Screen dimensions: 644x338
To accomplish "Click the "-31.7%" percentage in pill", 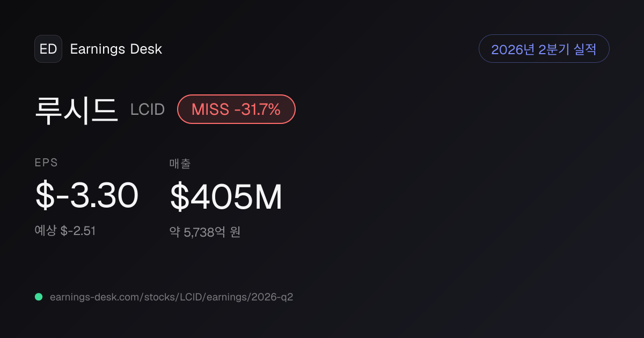I will click(x=258, y=109).
